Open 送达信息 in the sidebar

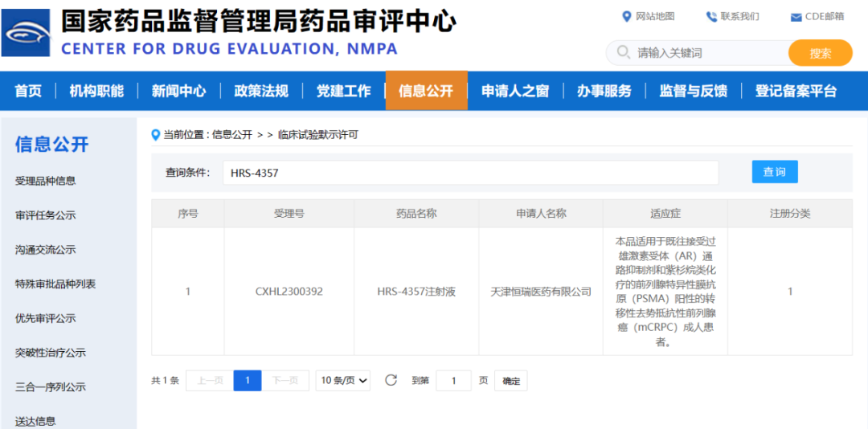pyautogui.click(x=35, y=421)
